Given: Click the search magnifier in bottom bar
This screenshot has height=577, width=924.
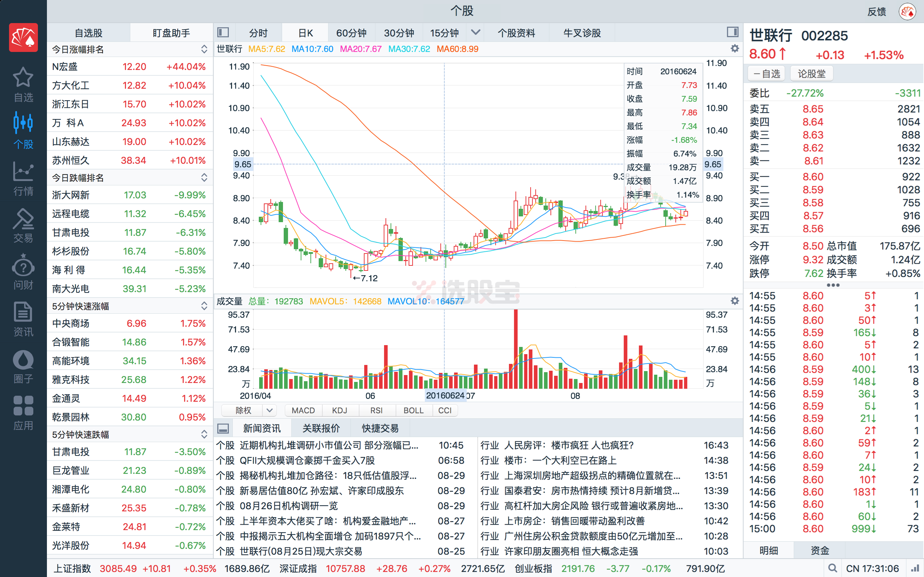Looking at the screenshot, I should 833,568.
